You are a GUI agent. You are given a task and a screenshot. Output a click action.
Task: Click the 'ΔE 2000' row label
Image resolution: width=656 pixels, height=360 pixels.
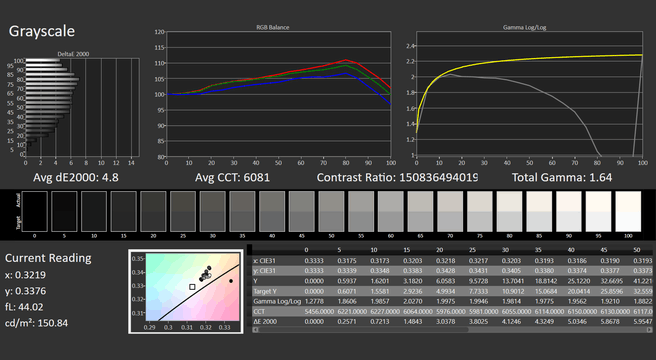point(265,321)
